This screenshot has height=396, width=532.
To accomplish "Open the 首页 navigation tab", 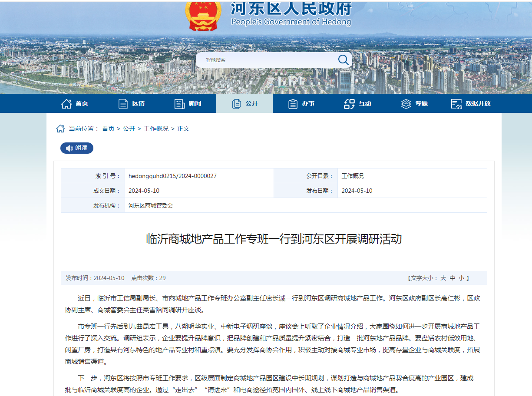I will coord(75,103).
